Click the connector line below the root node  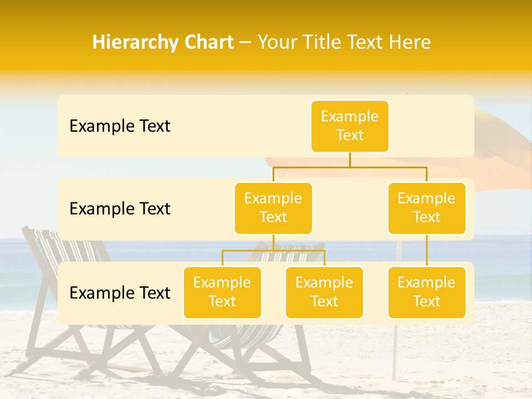(x=350, y=161)
